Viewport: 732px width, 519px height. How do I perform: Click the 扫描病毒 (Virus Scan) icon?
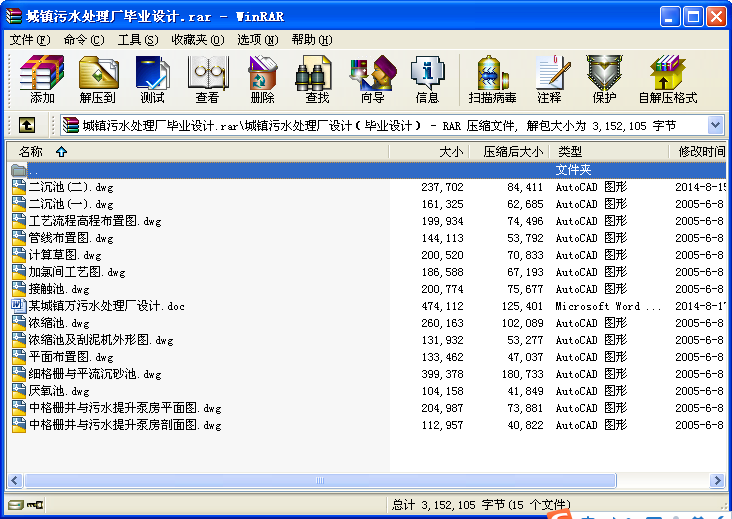[x=492, y=79]
